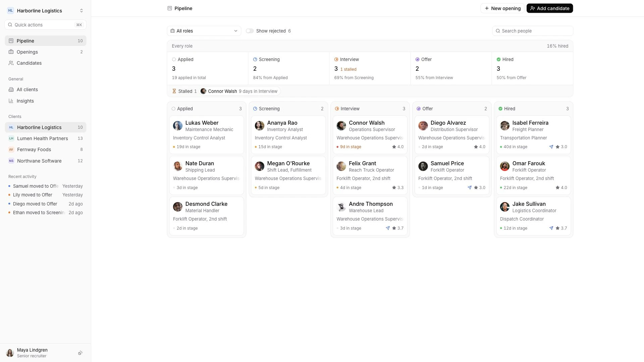This screenshot has height=362, width=644.
Task: Click the '16% hired' text
Action: tap(557, 46)
